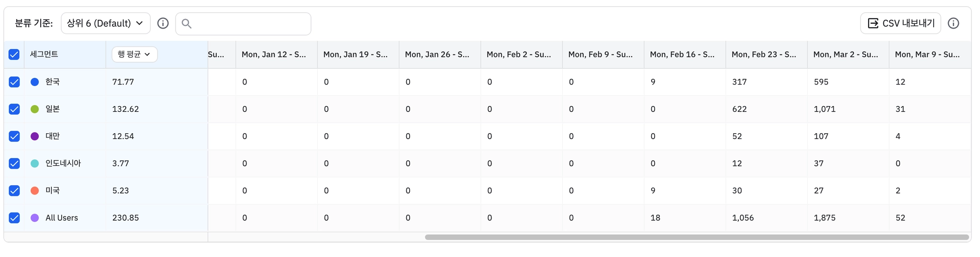Click inside the segment search box
This screenshot has width=980, height=257.
[243, 23]
